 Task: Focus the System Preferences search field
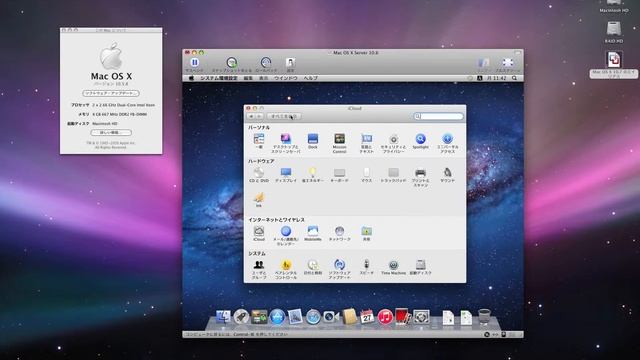pos(438,116)
